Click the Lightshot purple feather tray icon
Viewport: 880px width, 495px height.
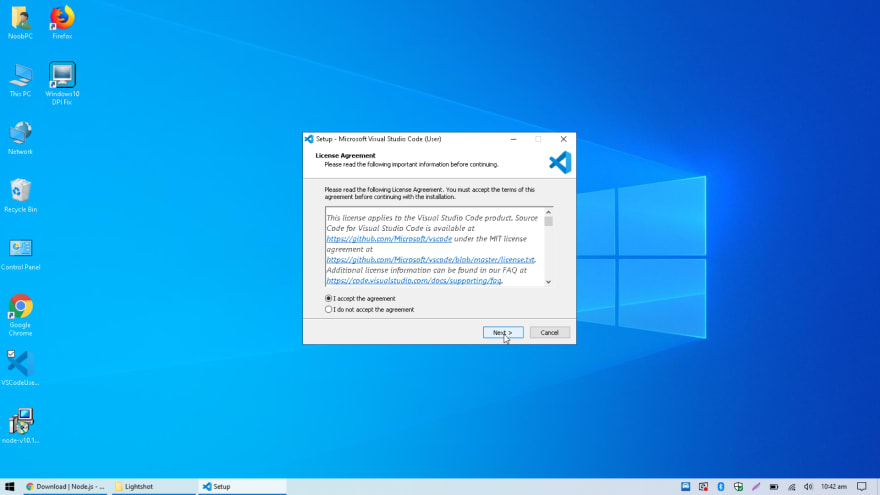(756, 487)
